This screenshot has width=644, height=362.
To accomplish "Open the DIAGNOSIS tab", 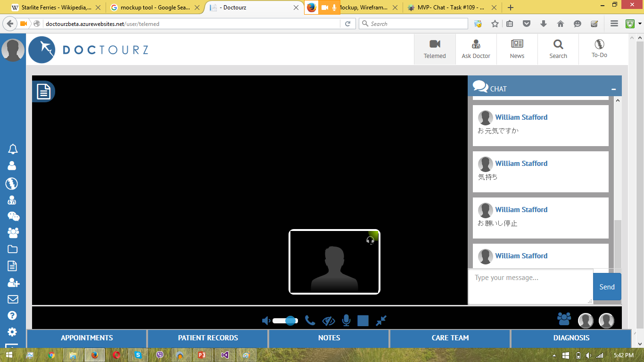I will click(571, 338).
